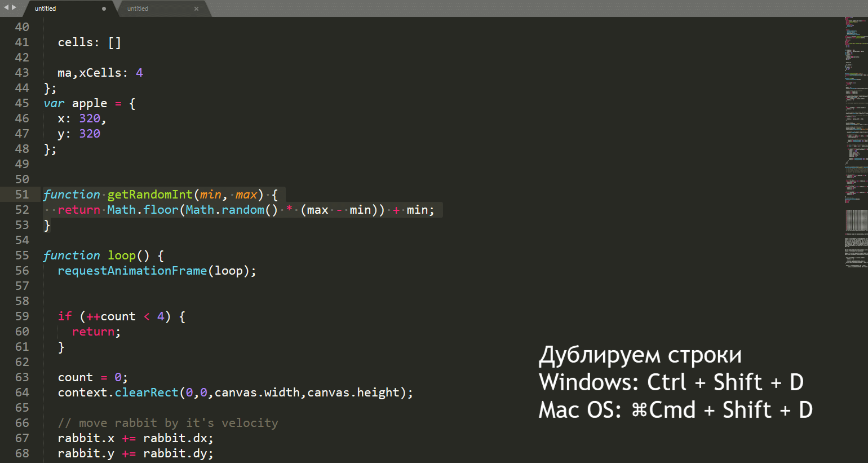Click the minimap on the right
The width and height of the screenshot is (868, 463).
click(x=856, y=141)
